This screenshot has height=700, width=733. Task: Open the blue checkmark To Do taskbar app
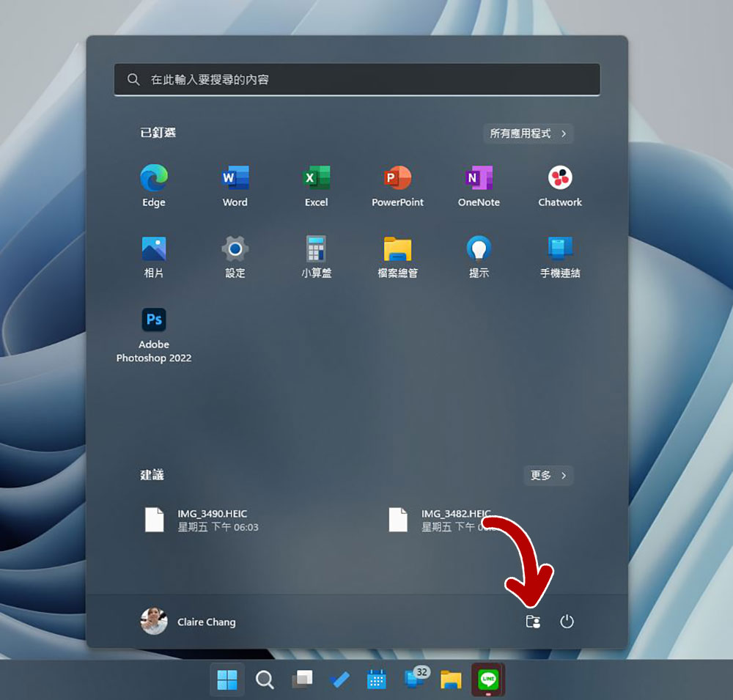coord(339,679)
